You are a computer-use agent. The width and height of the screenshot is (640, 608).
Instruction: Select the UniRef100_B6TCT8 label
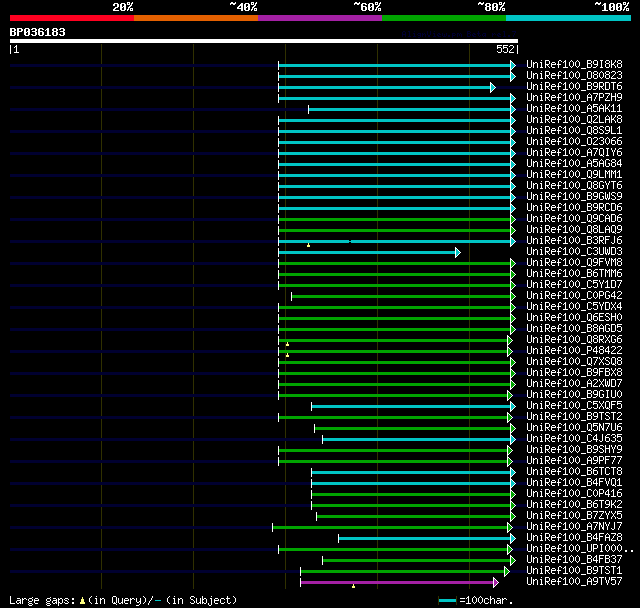click(x=574, y=472)
